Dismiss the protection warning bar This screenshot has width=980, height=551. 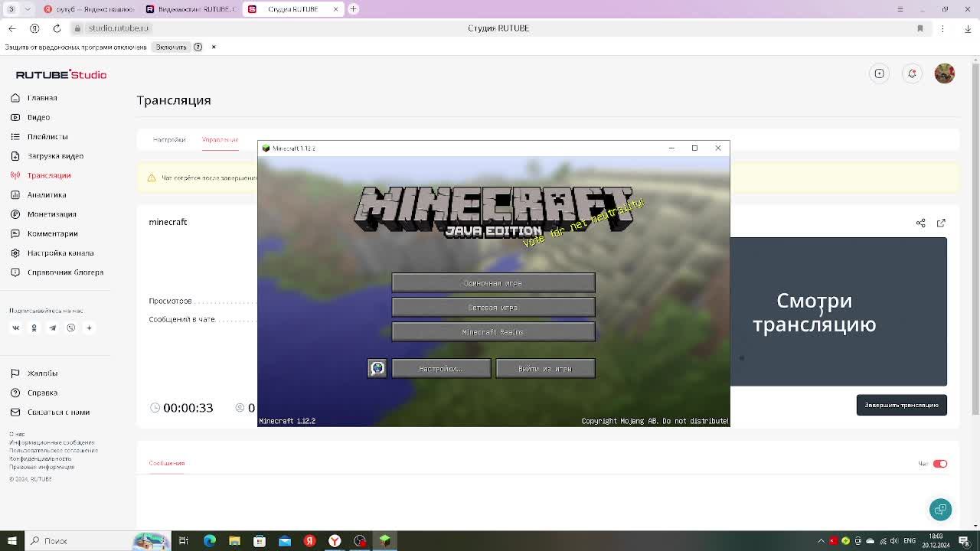point(214,47)
